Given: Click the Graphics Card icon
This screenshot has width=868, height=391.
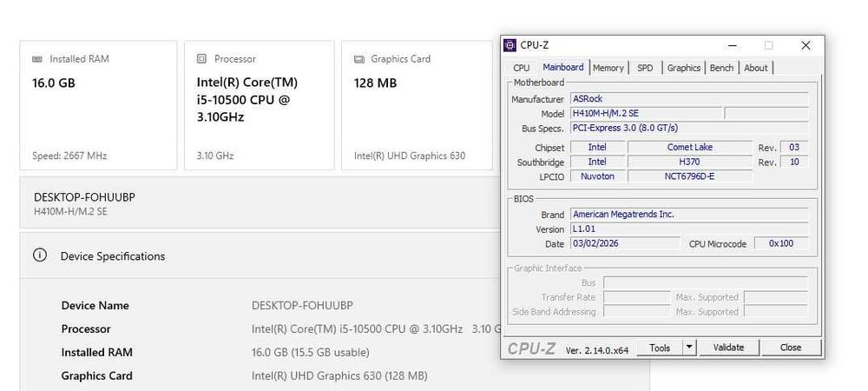Looking at the screenshot, I should point(358,59).
